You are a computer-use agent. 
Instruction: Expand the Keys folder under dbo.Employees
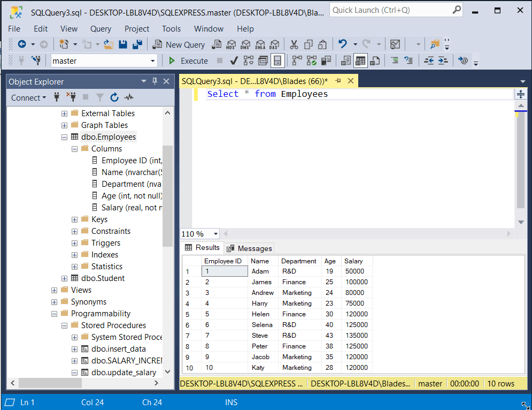coord(74,219)
